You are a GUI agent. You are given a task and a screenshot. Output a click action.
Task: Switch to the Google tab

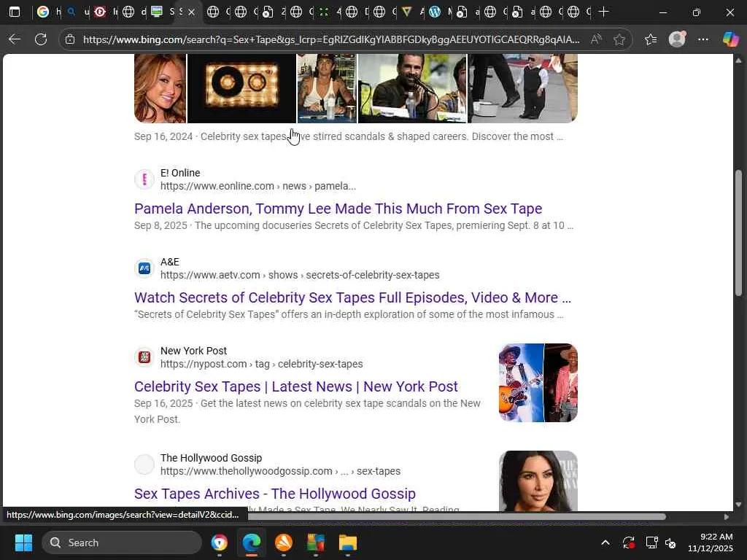click(x=43, y=12)
